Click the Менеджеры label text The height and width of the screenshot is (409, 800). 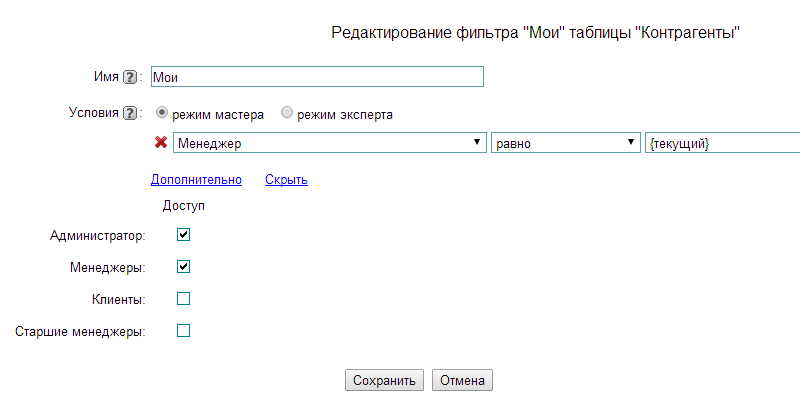click(x=108, y=268)
